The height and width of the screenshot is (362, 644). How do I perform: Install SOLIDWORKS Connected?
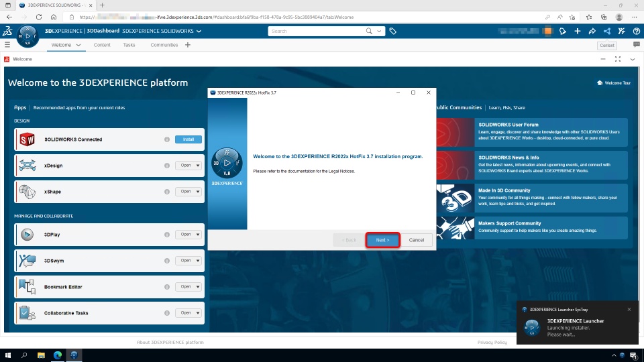point(189,139)
